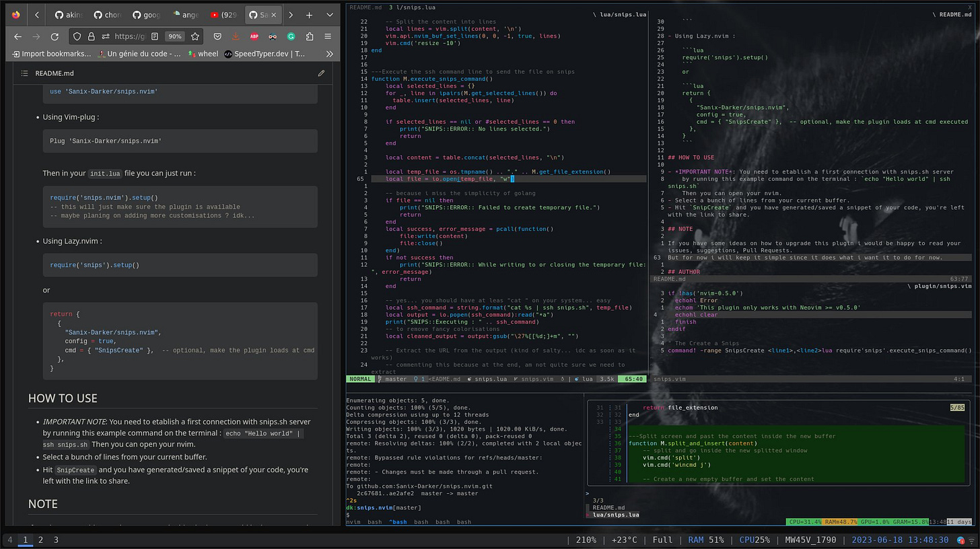Click the date and time 2023-06-18 display
The image size is (980, 549).
tap(901, 540)
